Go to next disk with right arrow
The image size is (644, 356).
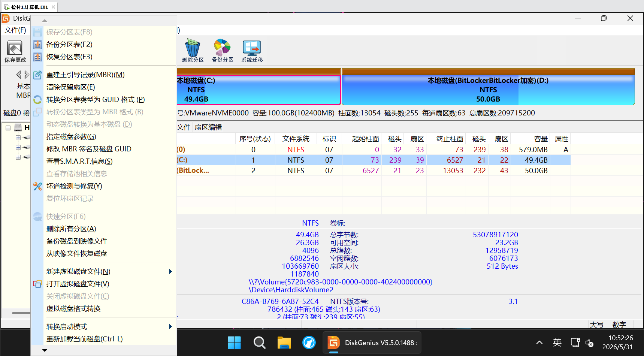pyautogui.click(x=27, y=75)
